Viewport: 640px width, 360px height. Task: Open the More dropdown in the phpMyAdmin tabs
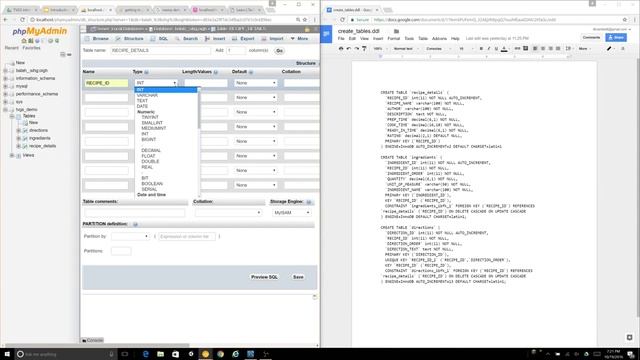(300, 39)
